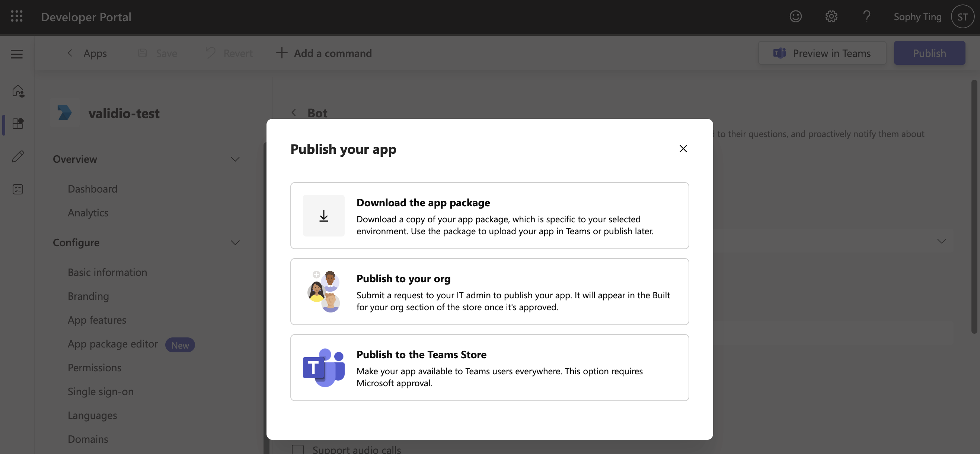Image resolution: width=980 pixels, height=454 pixels.
Task: Collapse the Overview section chevron
Action: coord(235,159)
